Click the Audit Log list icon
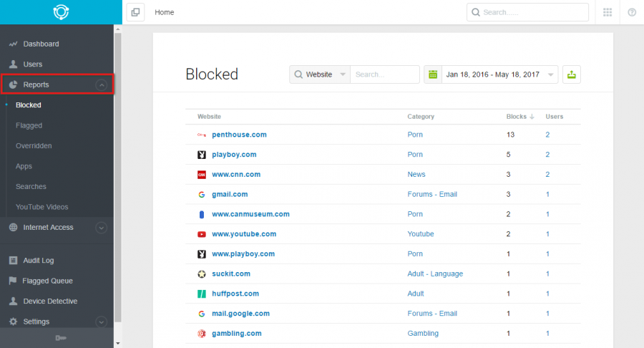The height and width of the screenshot is (348, 644). pyautogui.click(x=13, y=261)
